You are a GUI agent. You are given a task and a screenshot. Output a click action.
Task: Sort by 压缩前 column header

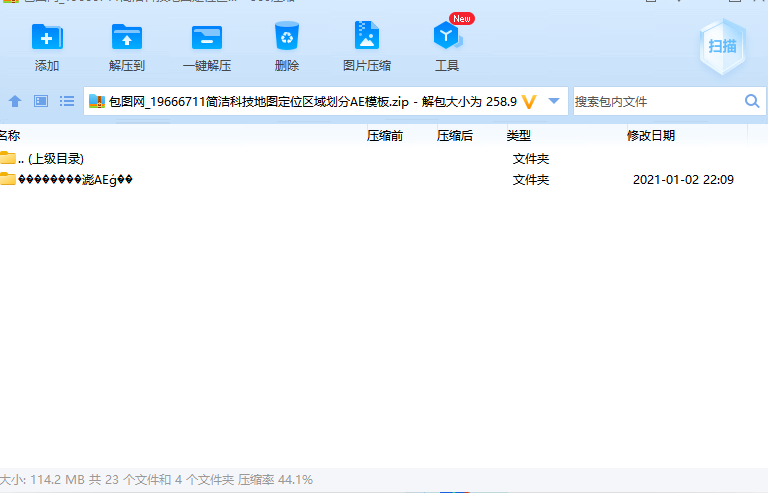point(385,136)
